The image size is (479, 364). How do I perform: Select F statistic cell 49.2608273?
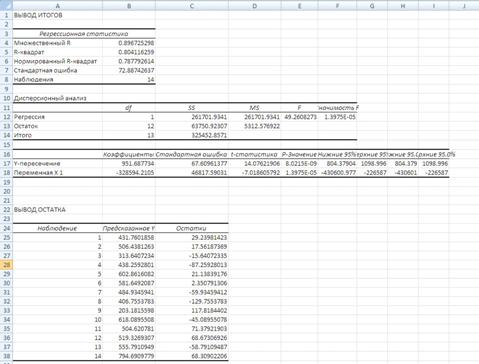(x=299, y=117)
